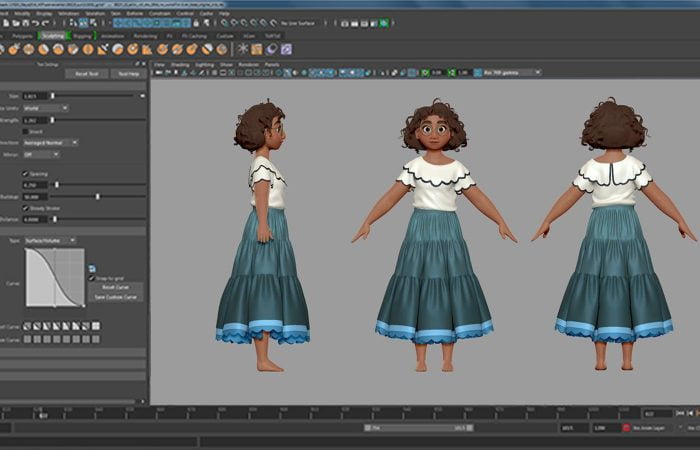Click the current time marker on timeline
The image size is (700, 450).
pyautogui.click(x=43, y=415)
